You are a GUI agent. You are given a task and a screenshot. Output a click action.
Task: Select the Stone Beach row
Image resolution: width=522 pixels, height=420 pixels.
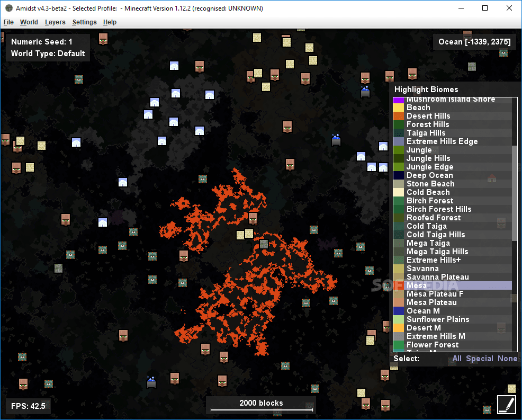click(x=453, y=184)
